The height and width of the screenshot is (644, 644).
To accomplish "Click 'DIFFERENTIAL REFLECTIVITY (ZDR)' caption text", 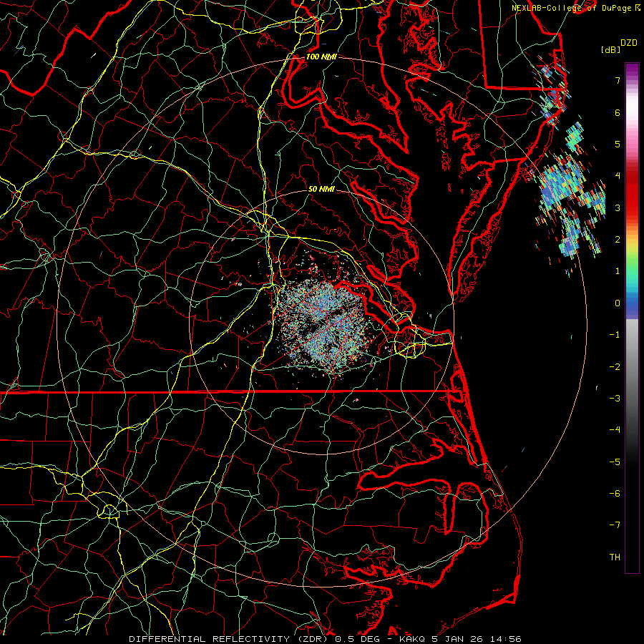I will tap(230, 639).
